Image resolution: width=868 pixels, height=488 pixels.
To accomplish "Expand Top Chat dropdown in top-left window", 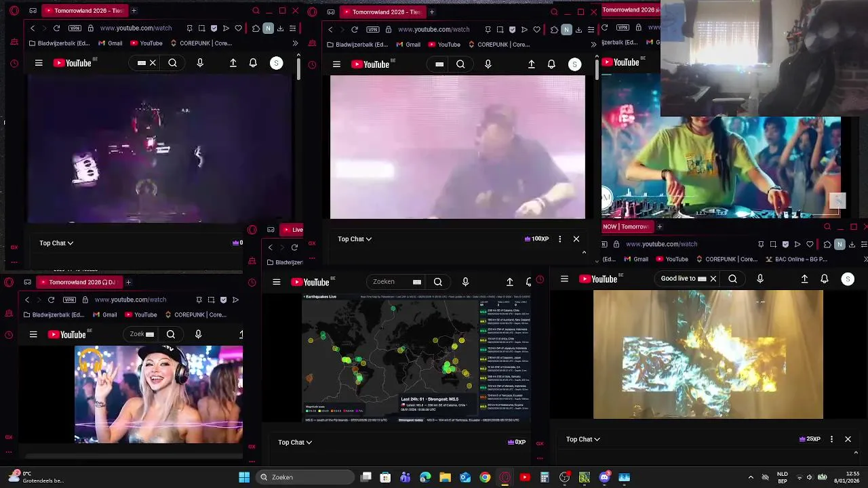I will (56, 243).
